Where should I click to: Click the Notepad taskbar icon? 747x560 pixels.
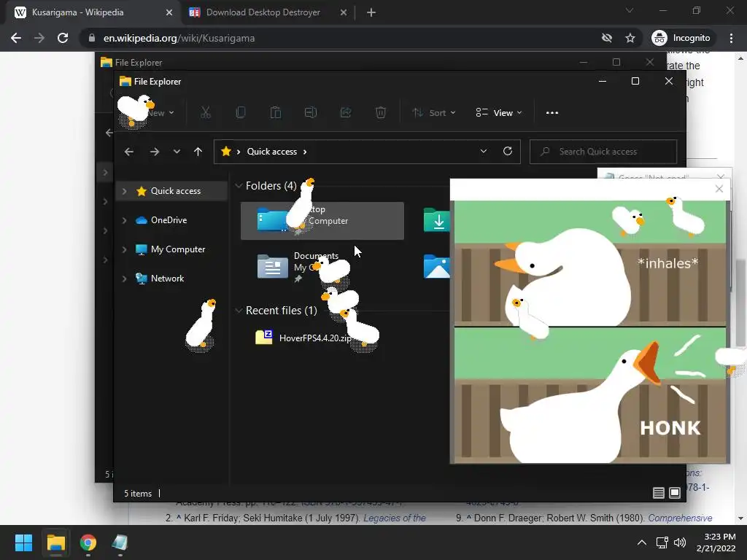pyautogui.click(x=120, y=542)
